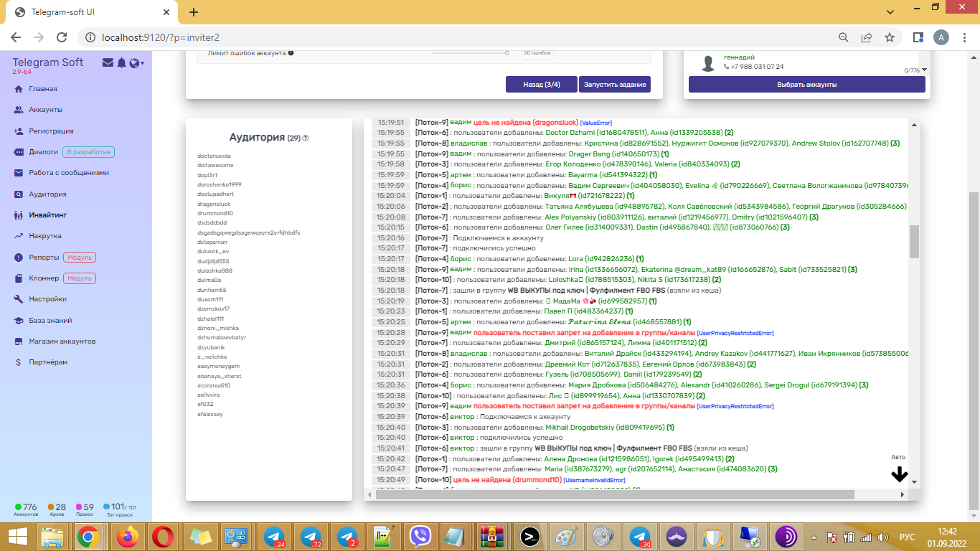
Task: Click the Регистрация add-user icon
Action: 19,131
